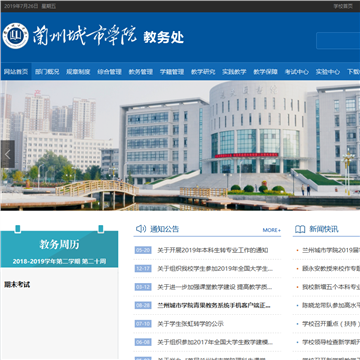Click 2018-2019学年第二学期 第二十周 text
This screenshot has height=360, width=360.
tap(59, 261)
